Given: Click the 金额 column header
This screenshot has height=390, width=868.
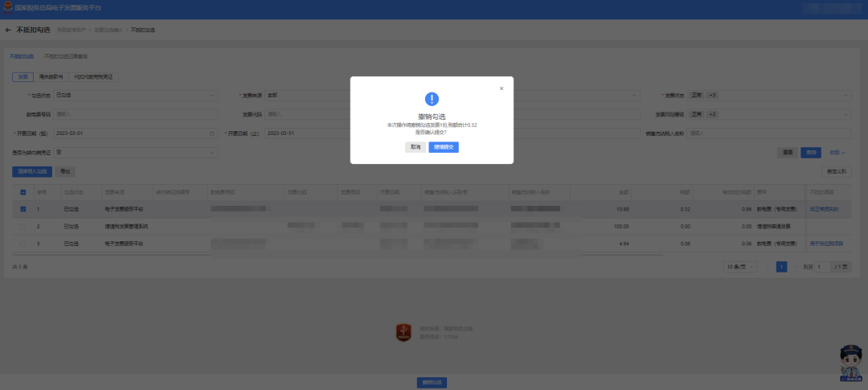Looking at the screenshot, I should (624, 192).
